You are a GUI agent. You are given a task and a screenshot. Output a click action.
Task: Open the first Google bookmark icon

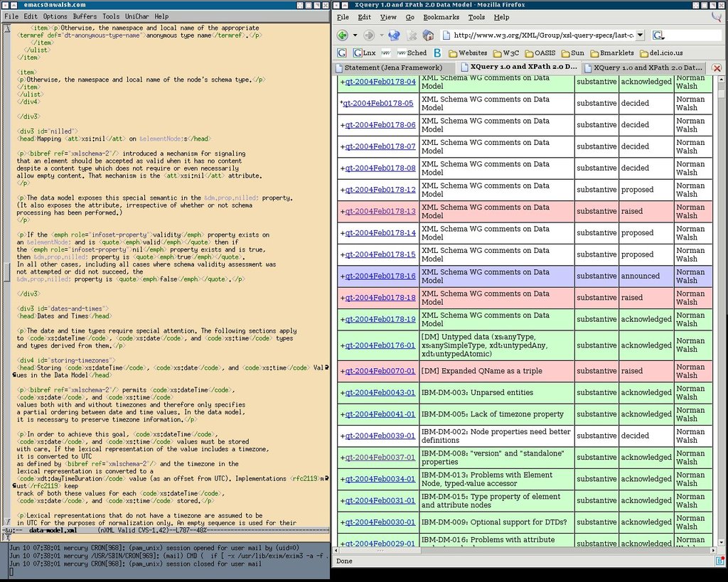342,53
